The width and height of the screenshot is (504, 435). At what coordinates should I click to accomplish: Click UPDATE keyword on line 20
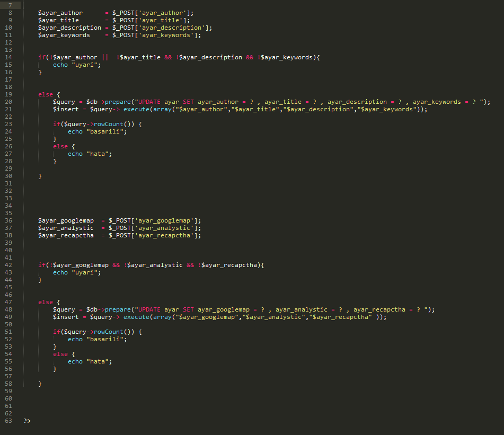(x=149, y=102)
